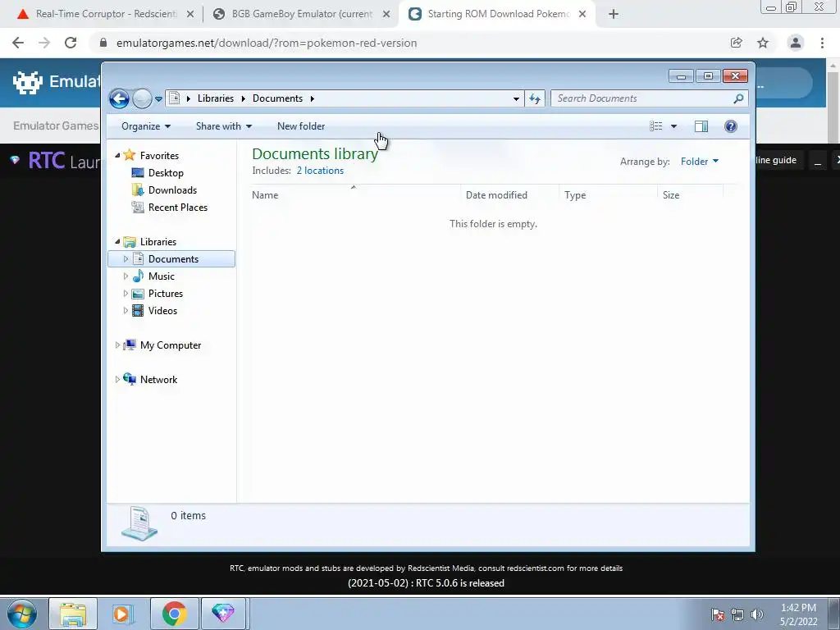The width and height of the screenshot is (840, 630).
Task: Go back in Explorer using the blue back arrow
Action: point(119,98)
